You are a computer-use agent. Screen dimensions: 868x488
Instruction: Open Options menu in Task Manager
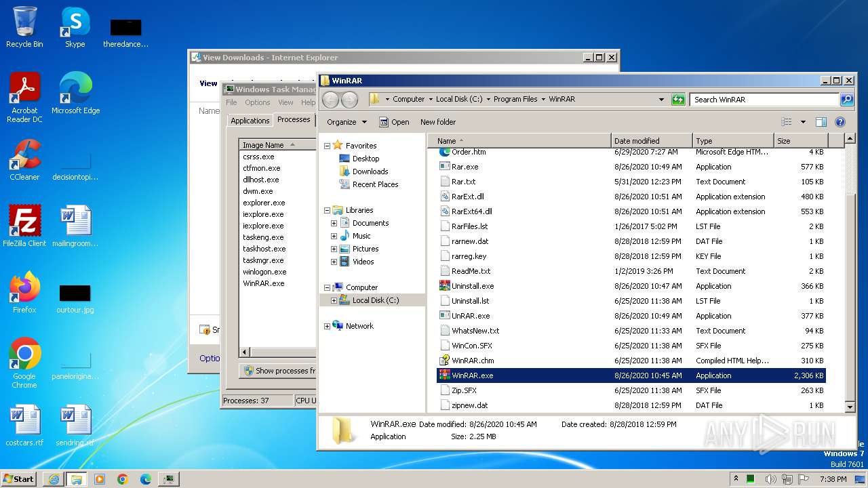pos(258,102)
